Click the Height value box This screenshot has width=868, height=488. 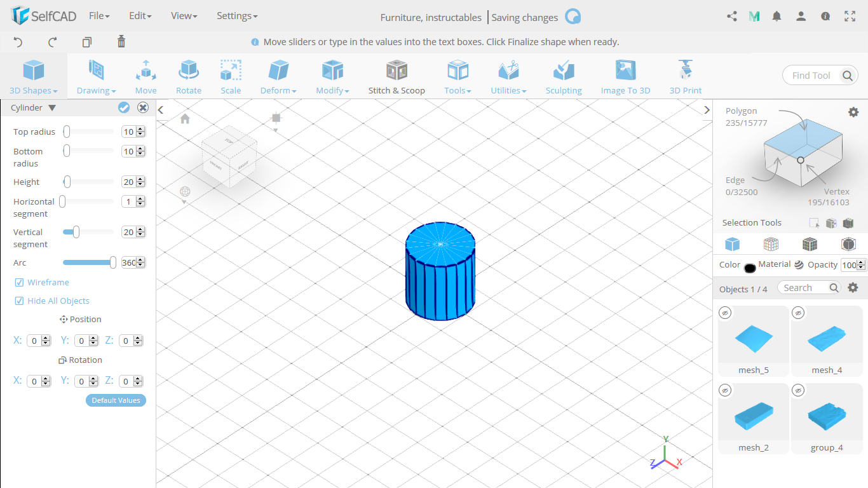coord(129,182)
